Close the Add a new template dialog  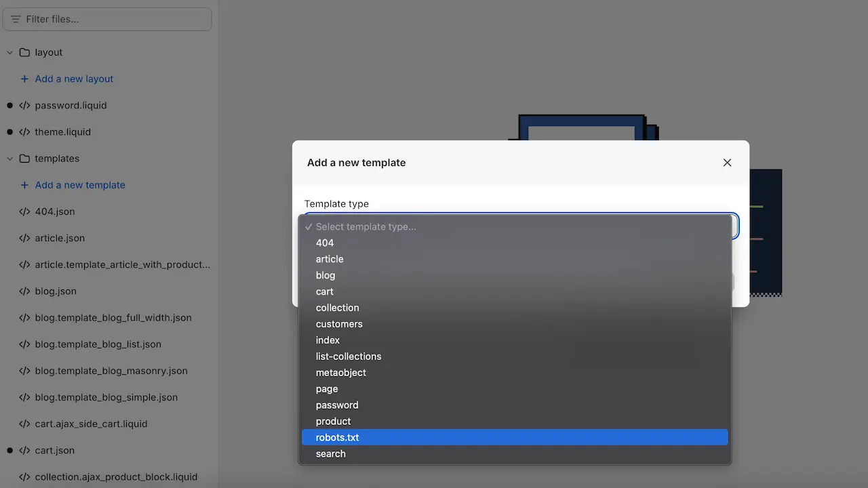click(727, 163)
